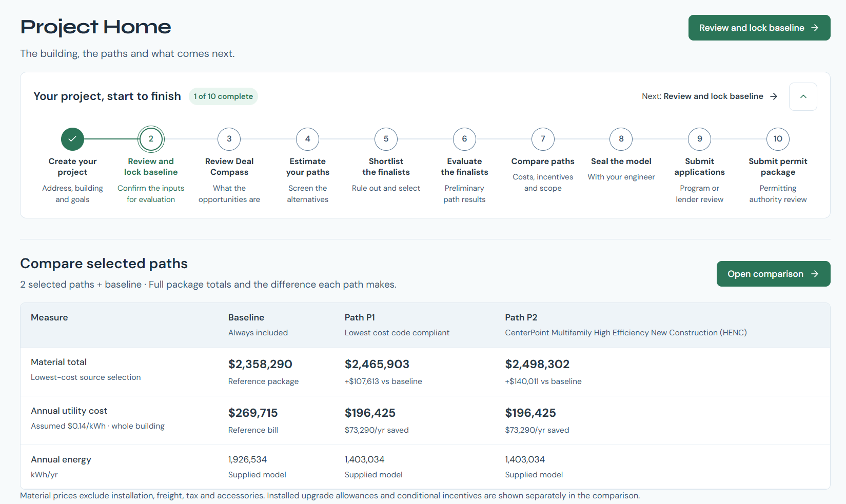The height and width of the screenshot is (504, 846).
Task: Click the Project Home heading
Action: [x=95, y=27]
